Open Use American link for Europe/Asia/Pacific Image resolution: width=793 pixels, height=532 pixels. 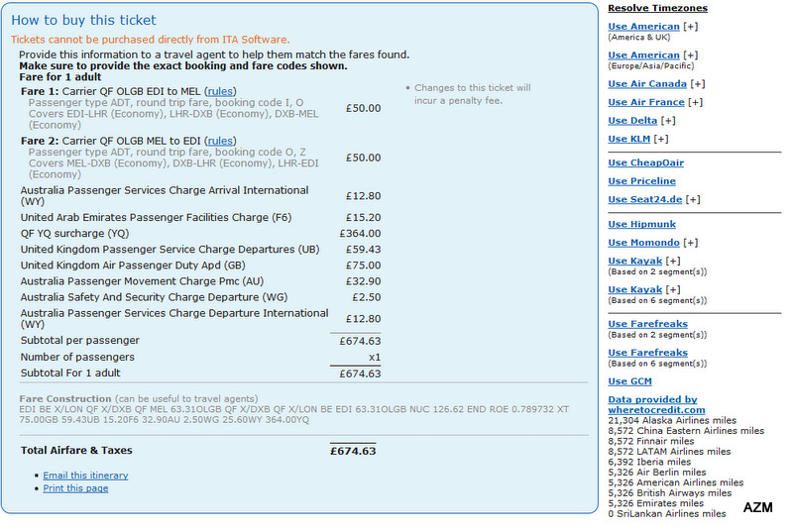(643, 55)
